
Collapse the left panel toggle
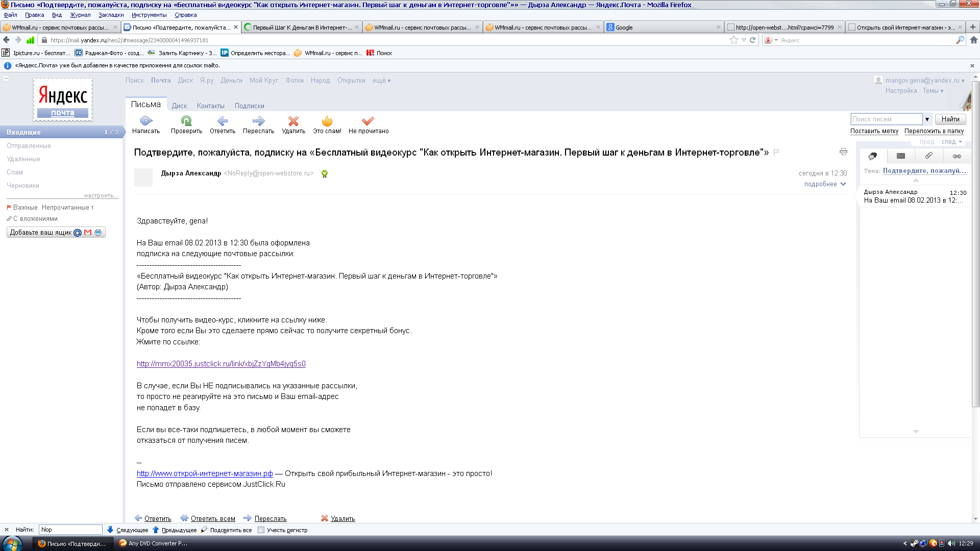[x=6, y=78]
